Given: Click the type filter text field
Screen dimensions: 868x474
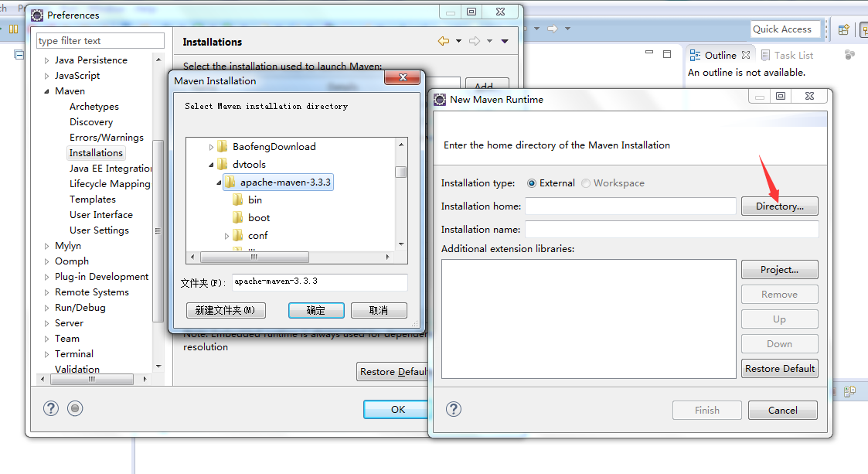Looking at the screenshot, I should (x=100, y=40).
